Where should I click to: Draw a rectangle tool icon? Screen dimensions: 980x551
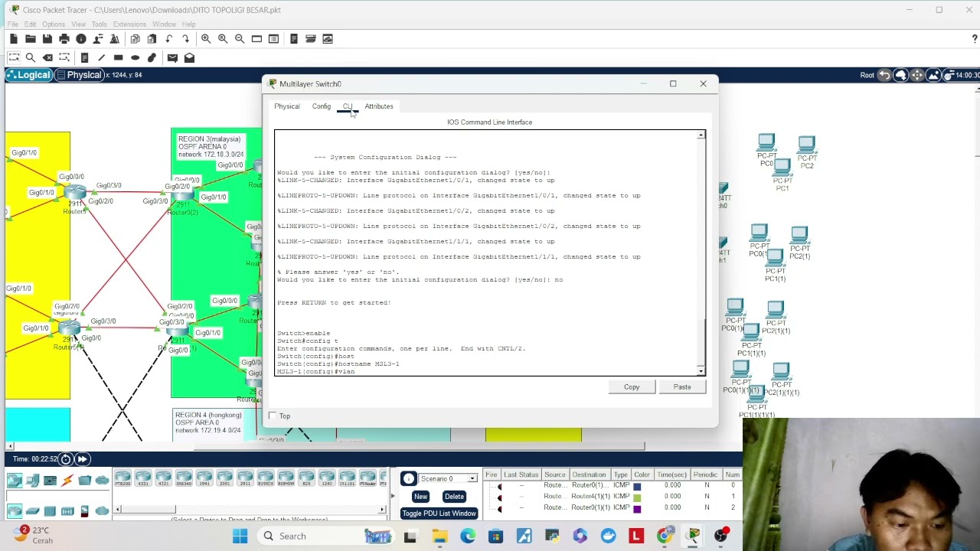click(118, 57)
